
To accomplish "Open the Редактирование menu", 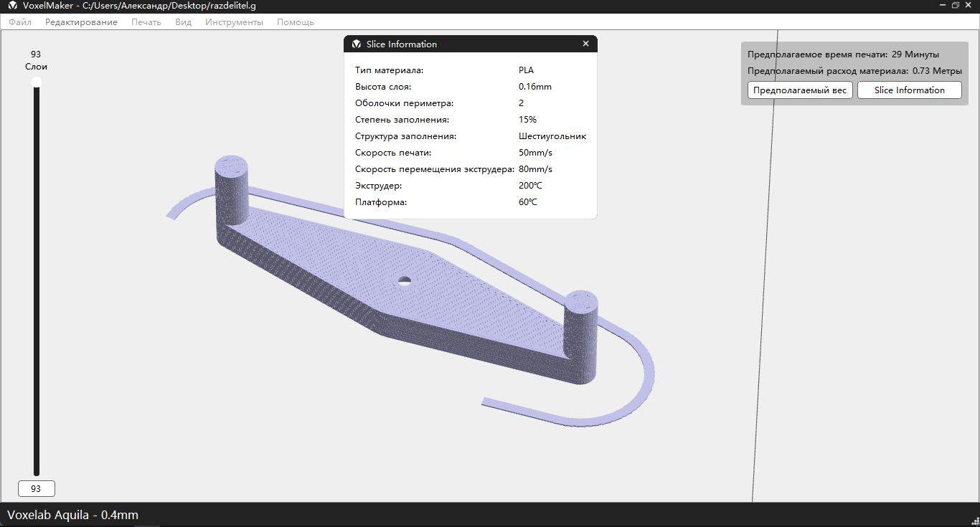I will tap(81, 22).
